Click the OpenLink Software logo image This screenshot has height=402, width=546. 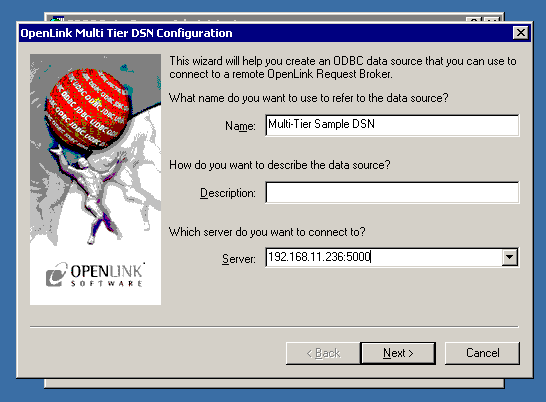tap(95, 275)
